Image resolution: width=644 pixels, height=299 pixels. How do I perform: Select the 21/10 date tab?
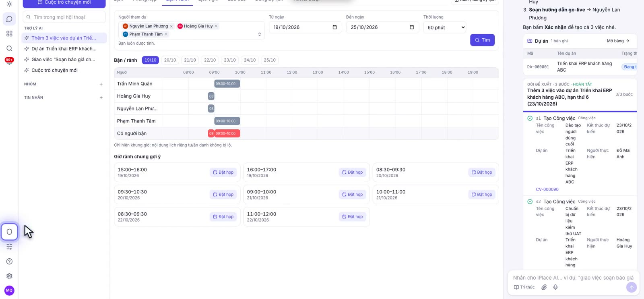click(x=190, y=60)
